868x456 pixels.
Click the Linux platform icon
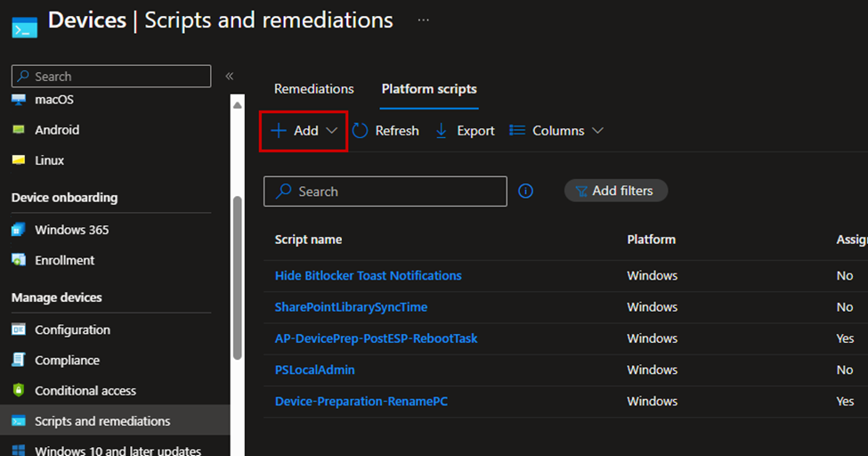19,160
